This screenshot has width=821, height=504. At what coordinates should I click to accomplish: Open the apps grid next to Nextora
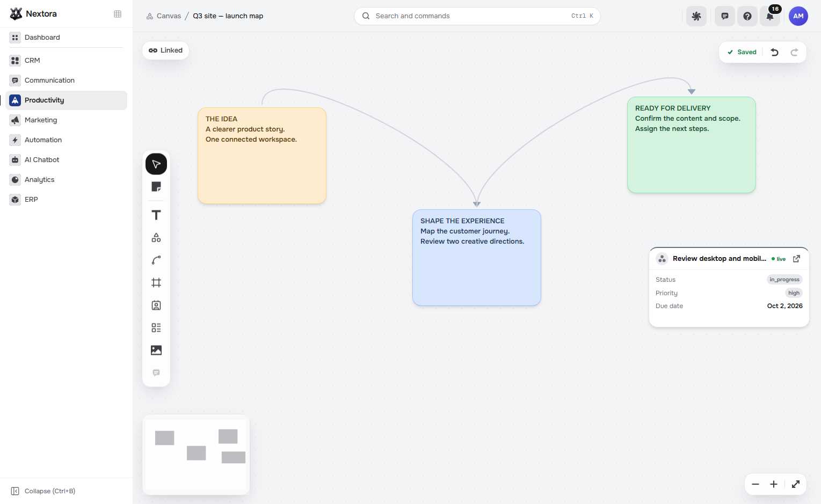[118, 14]
